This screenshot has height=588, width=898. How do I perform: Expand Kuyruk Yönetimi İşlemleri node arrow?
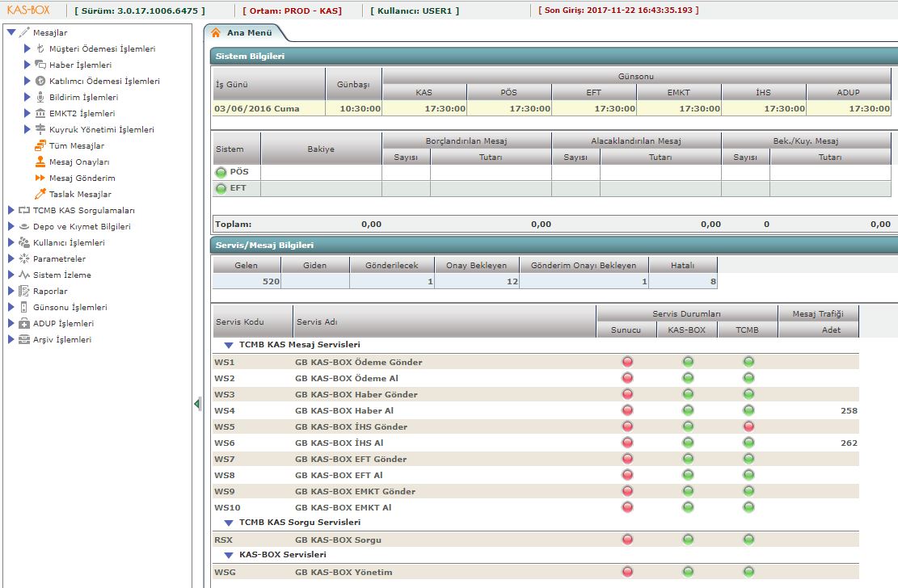[x=27, y=129]
